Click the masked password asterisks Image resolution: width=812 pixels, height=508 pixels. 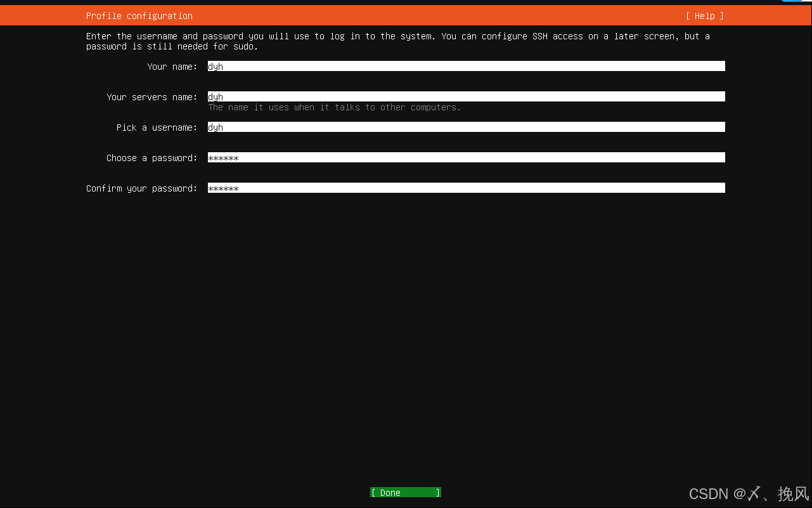[223, 157]
